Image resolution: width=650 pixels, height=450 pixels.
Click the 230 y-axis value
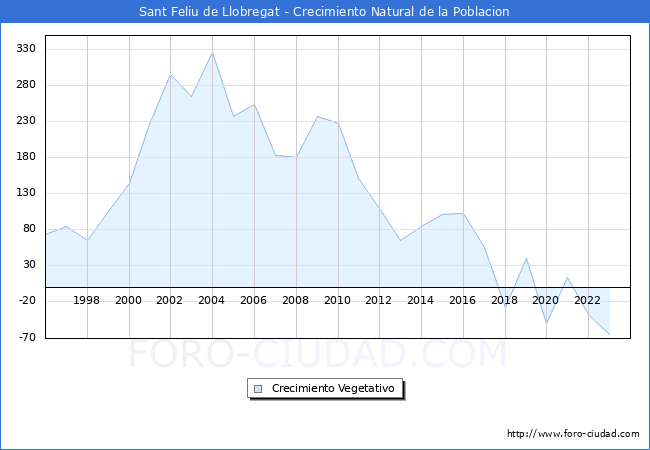(x=26, y=121)
